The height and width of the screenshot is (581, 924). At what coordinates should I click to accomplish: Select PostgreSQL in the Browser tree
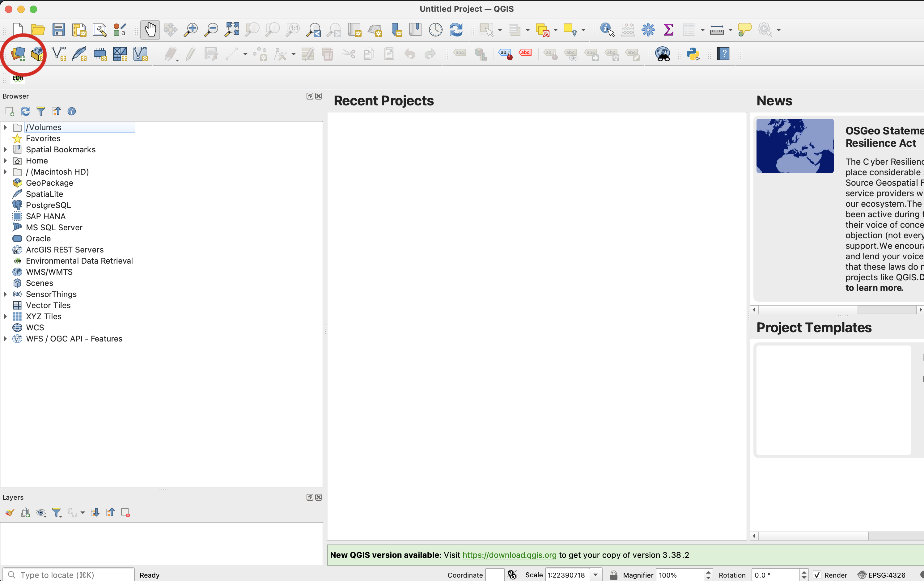click(x=48, y=205)
